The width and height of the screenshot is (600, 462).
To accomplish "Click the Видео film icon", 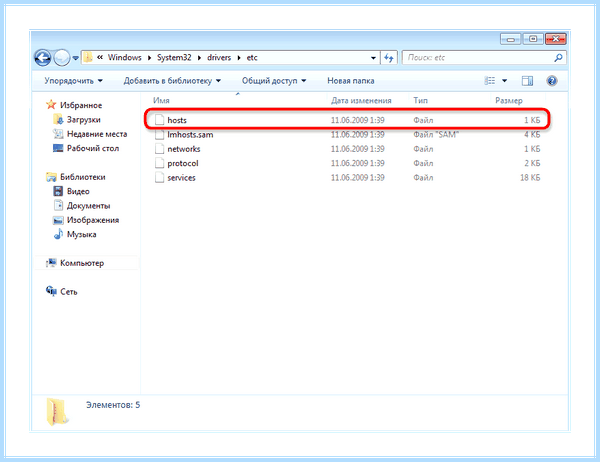I will (x=58, y=191).
